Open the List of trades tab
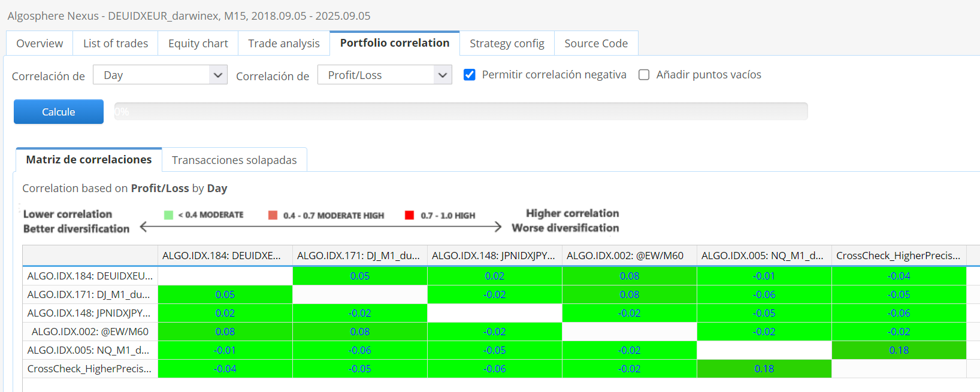Image resolution: width=980 pixels, height=392 pixels. point(116,44)
